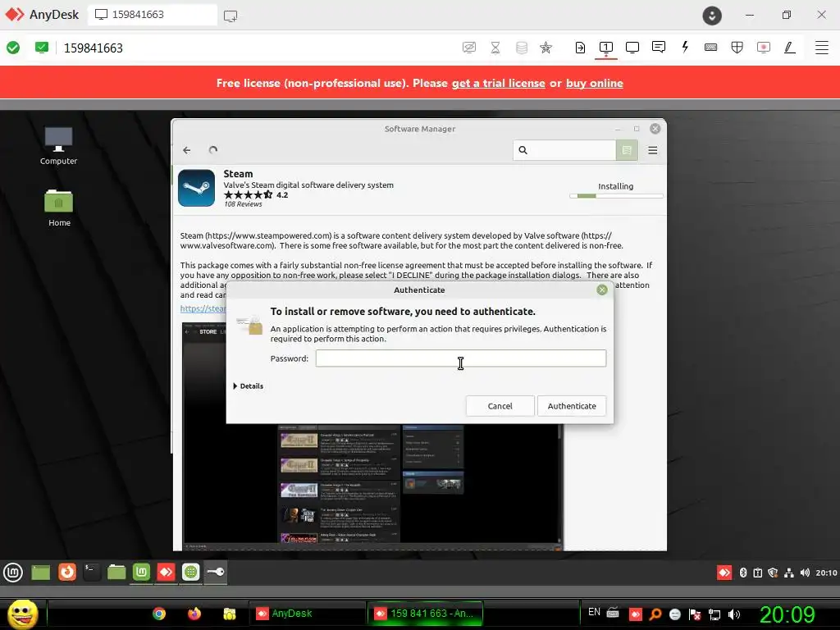840x630 pixels.
Task: Click the Authenticate button
Action: point(572,406)
